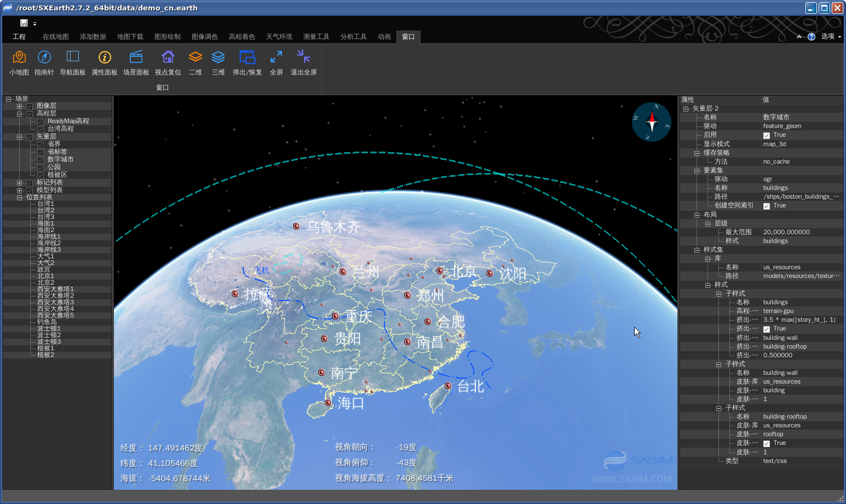Uncheck the 高程层 layer checkbox

[x=30, y=114]
